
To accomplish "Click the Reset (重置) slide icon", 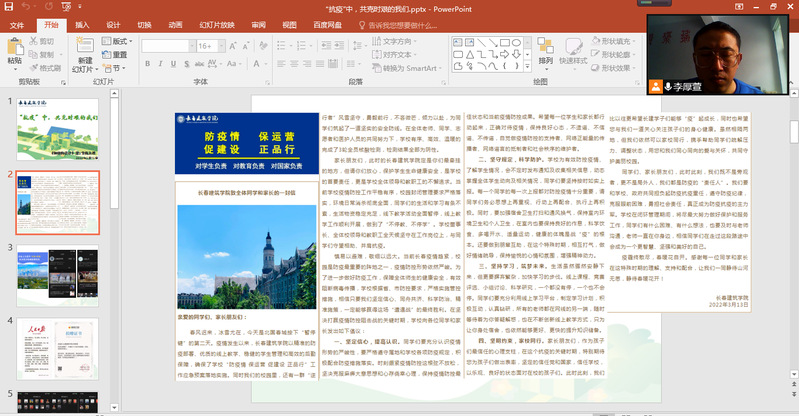I will tap(115, 54).
